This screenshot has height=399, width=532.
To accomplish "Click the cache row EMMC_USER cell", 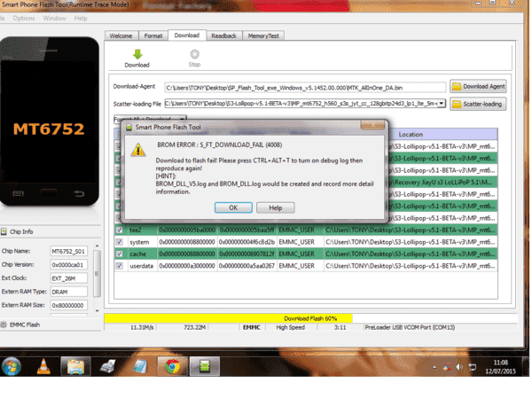I will 301,254.
